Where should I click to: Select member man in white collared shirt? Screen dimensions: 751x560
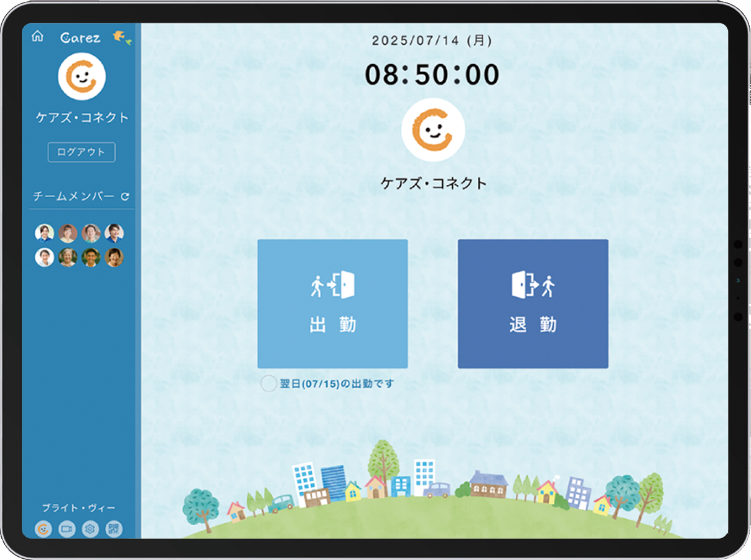click(x=91, y=257)
